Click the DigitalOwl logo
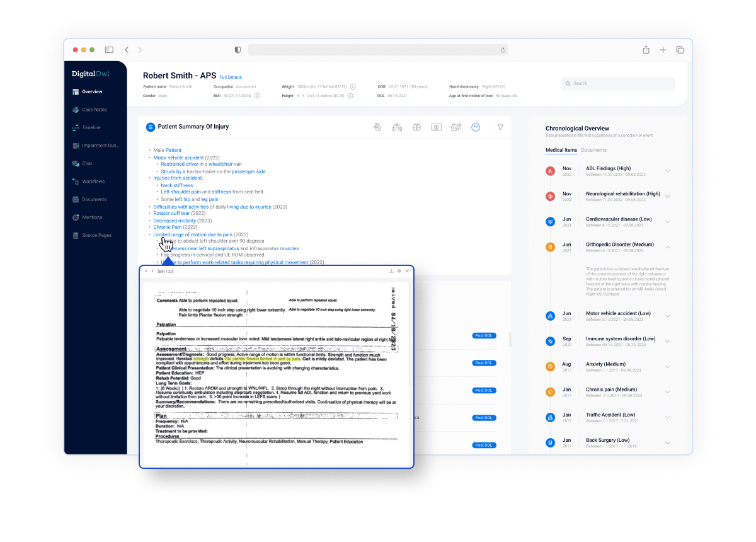756x542 pixels. 91,74
